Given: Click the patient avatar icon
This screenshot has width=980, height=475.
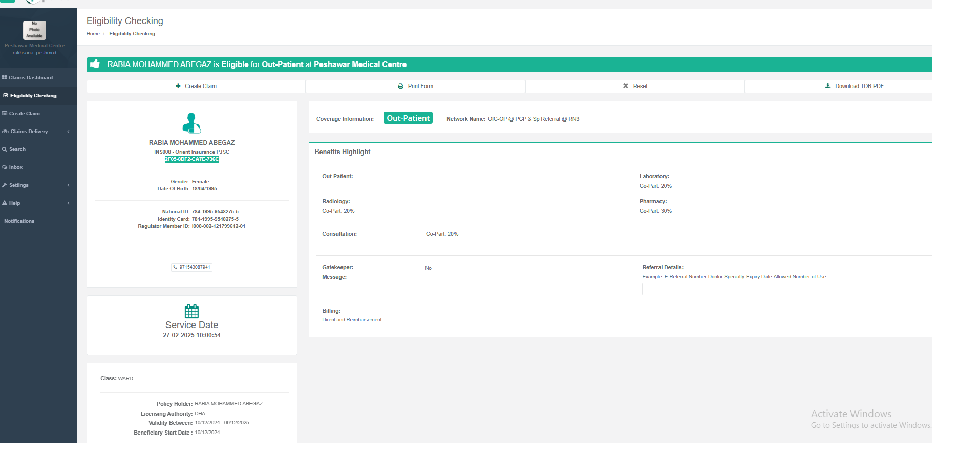Looking at the screenshot, I should tap(191, 123).
